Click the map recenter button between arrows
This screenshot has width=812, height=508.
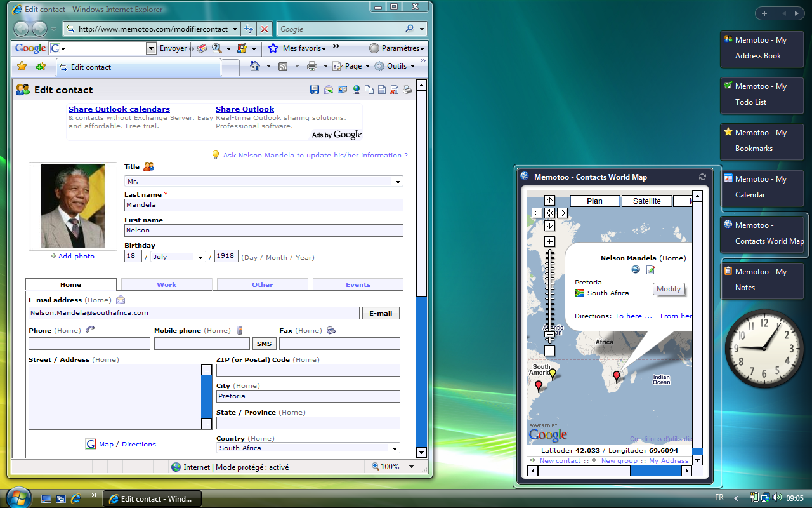(549, 213)
